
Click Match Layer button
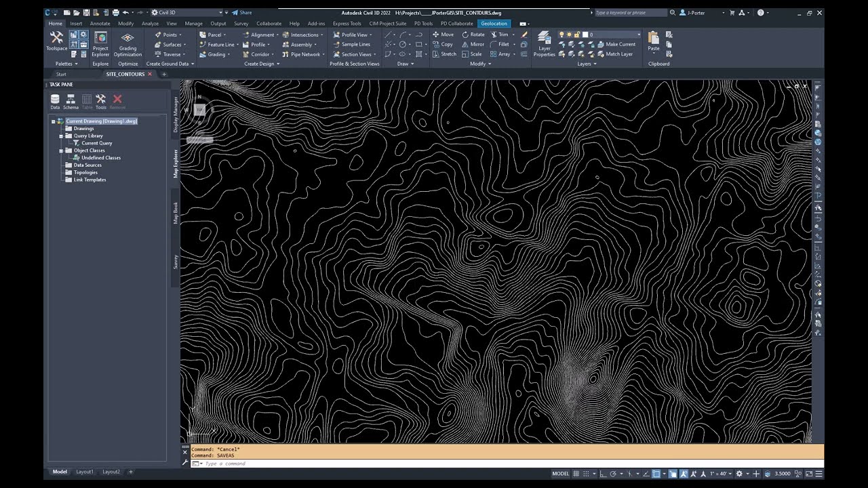coord(615,54)
